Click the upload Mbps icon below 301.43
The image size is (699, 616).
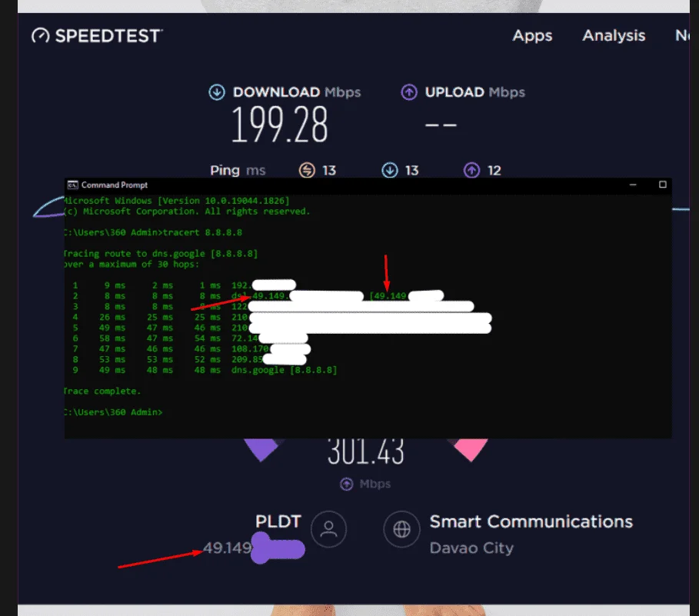pos(346,484)
